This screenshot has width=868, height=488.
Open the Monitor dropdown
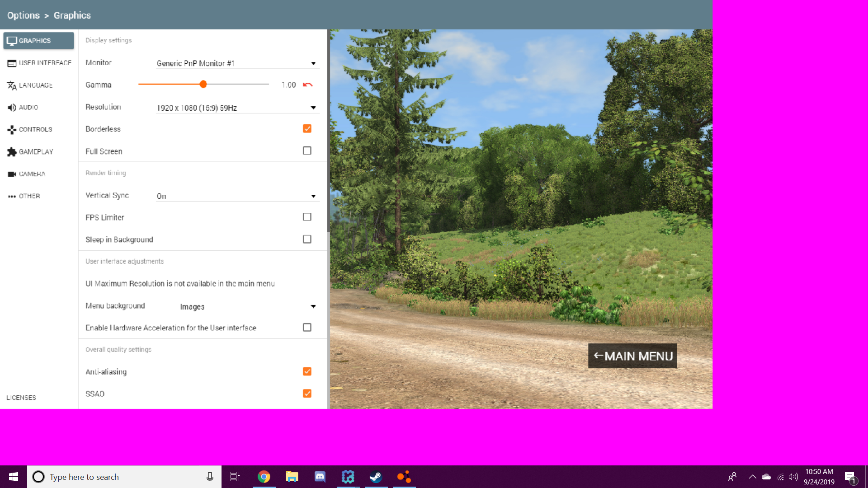237,63
